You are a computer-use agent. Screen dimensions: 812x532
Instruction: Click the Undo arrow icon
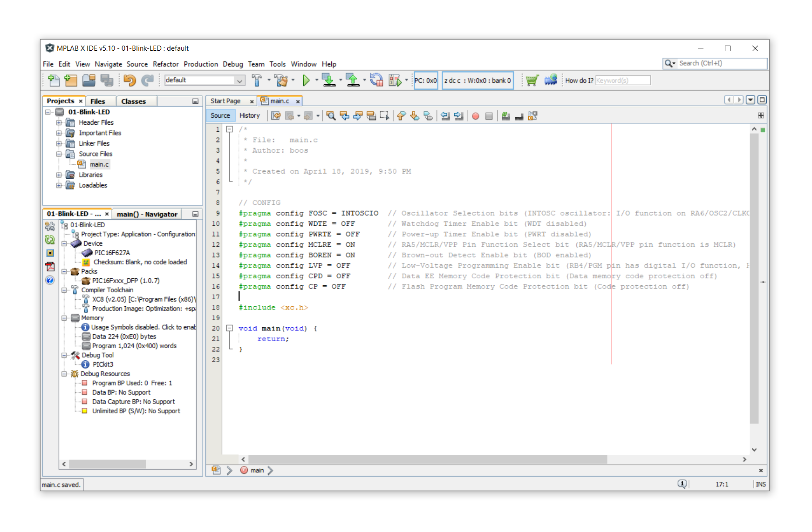pos(129,81)
